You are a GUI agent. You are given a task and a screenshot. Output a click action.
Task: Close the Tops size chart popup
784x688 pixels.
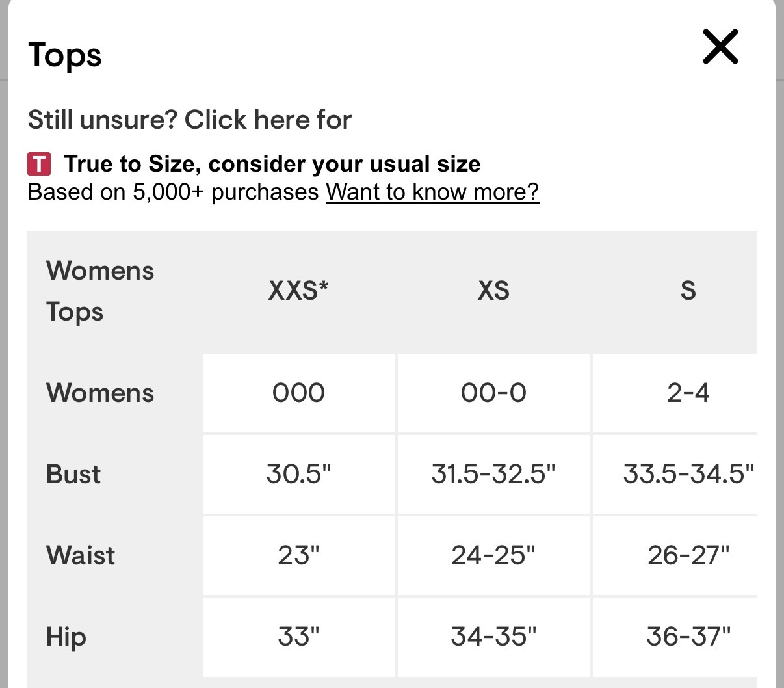720,47
